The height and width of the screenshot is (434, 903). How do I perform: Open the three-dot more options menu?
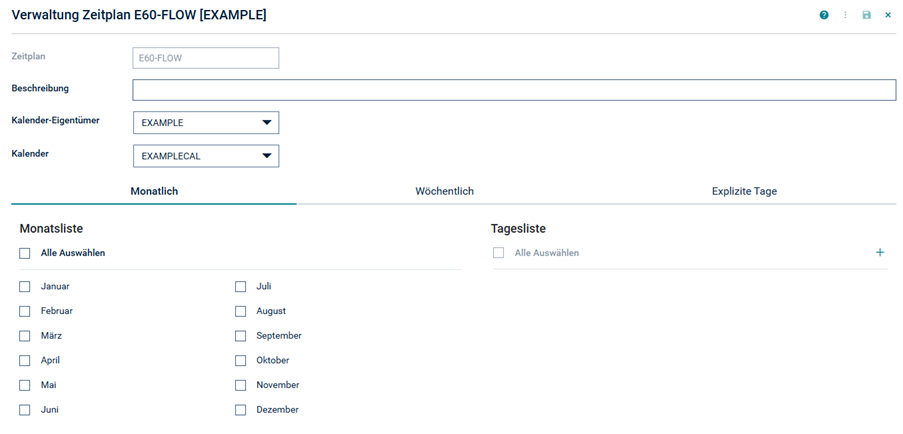[845, 16]
